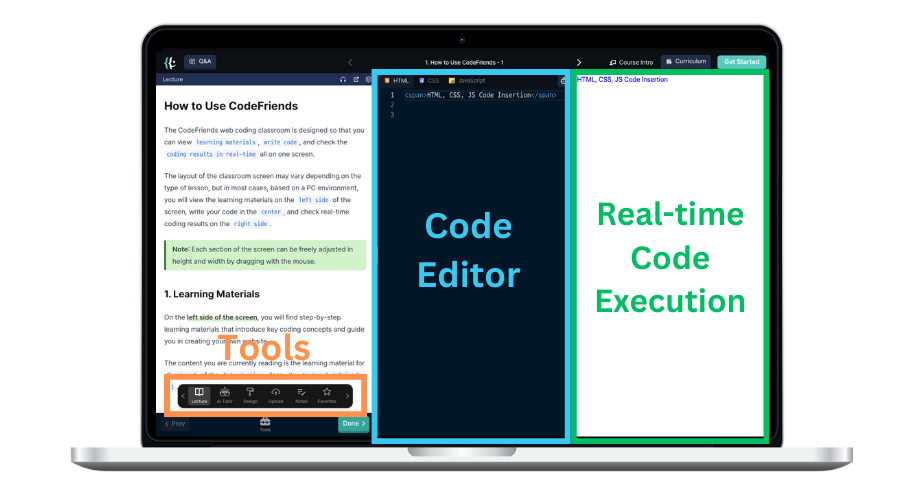Switch to the HTML editor tab
This screenshot has height=500, width=922.
click(396, 81)
